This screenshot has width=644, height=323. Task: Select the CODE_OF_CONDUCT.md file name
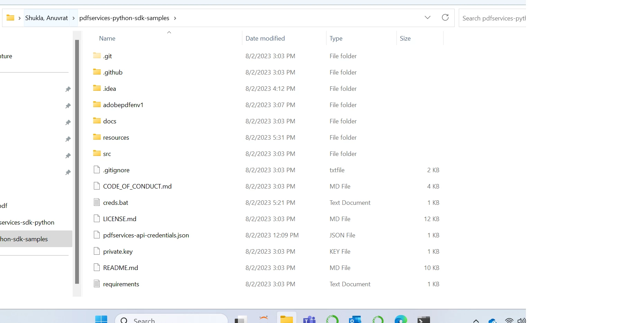(137, 186)
